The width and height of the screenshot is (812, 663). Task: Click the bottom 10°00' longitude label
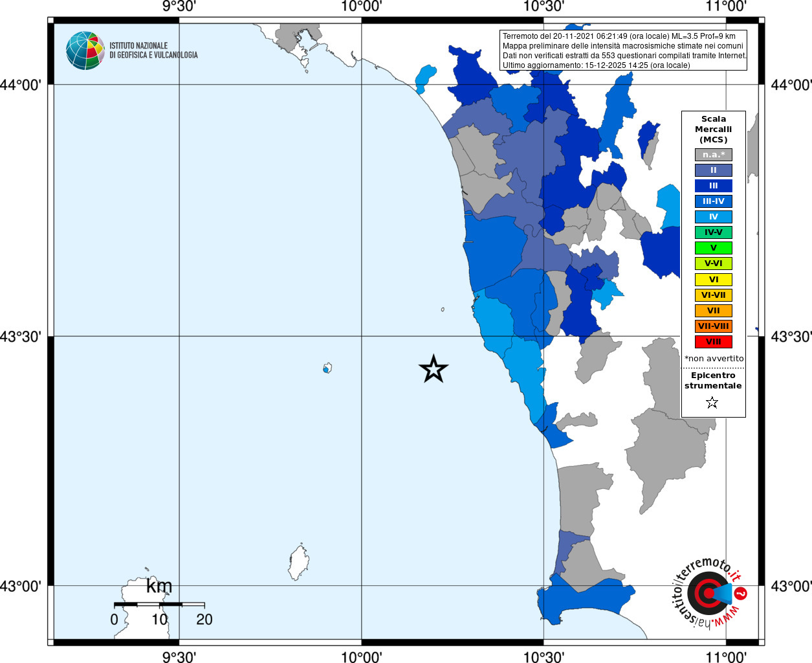pos(362,657)
